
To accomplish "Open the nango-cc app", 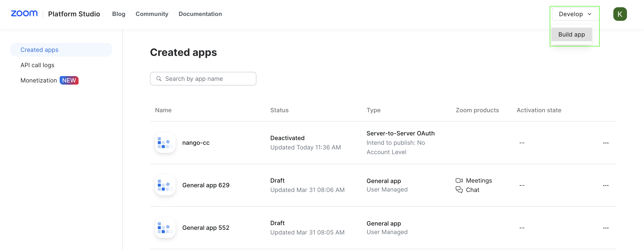I will click(196, 143).
